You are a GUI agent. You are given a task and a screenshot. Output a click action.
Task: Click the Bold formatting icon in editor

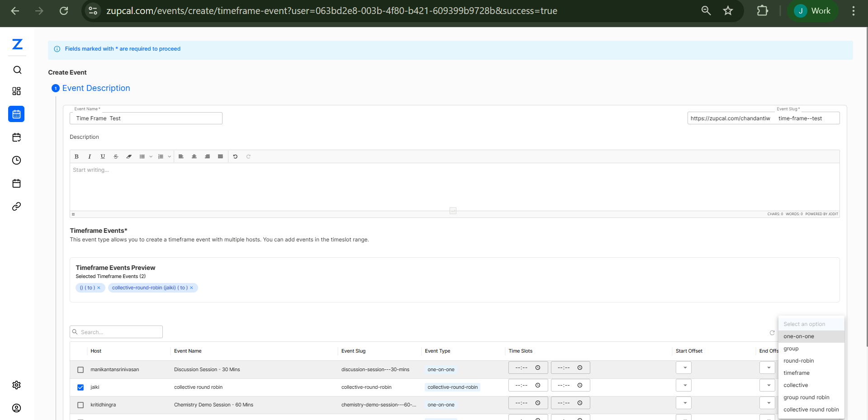[x=76, y=156]
